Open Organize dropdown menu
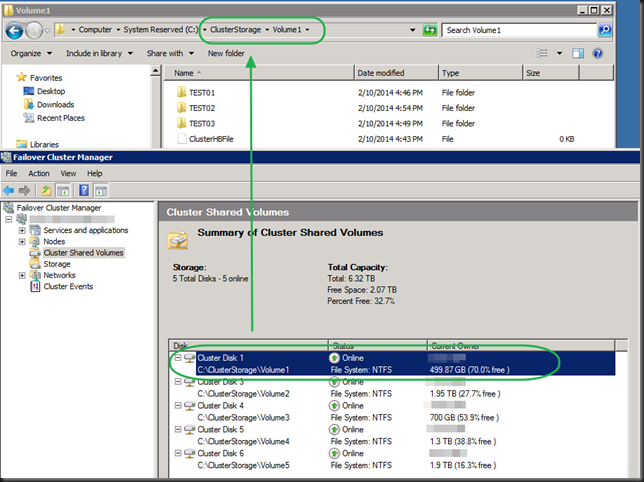644x482 pixels. click(x=31, y=53)
